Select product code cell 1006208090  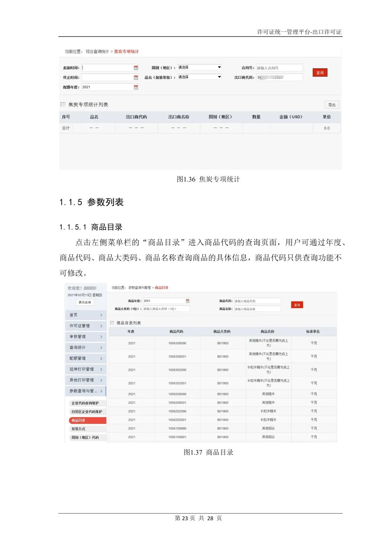(x=177, y=394)
